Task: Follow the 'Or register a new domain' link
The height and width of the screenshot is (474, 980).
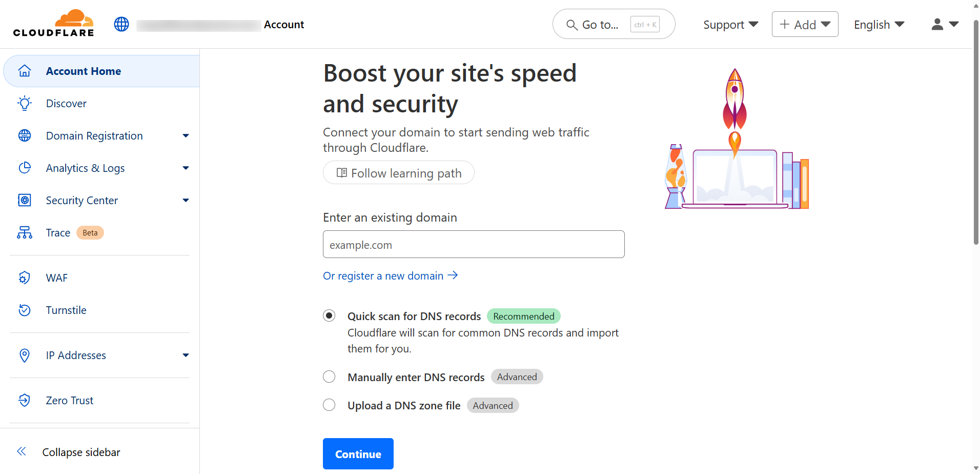Action: click(390, 276)
